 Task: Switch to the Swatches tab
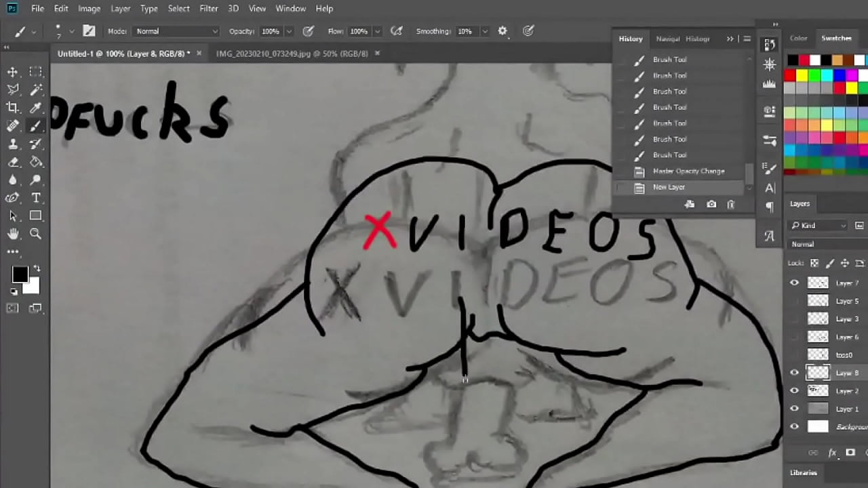(836, 38)
